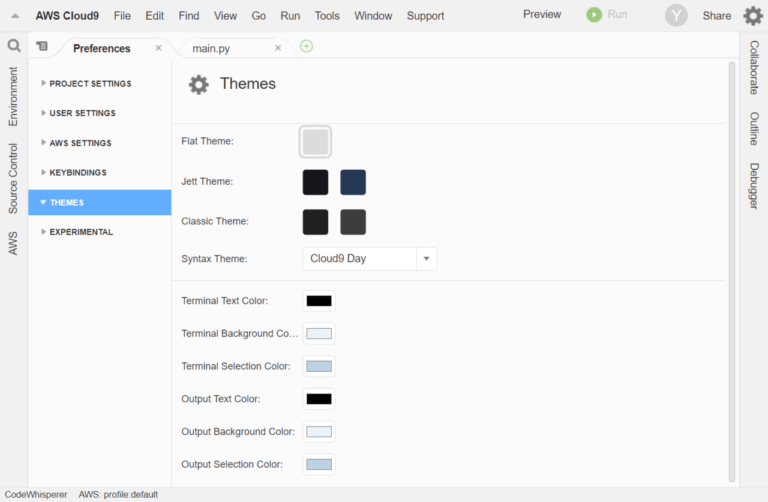Close the main.py tab
Image resolution: width=768 pixels, height=502 pixels.
[278, 48]
